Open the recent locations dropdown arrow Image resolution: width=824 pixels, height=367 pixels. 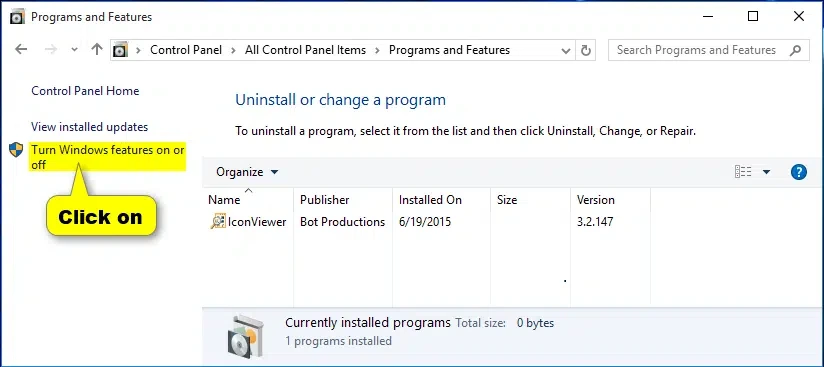74,50
